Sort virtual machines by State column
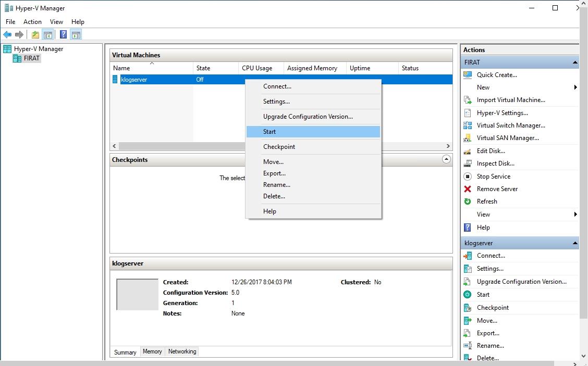 click(216, 68)
